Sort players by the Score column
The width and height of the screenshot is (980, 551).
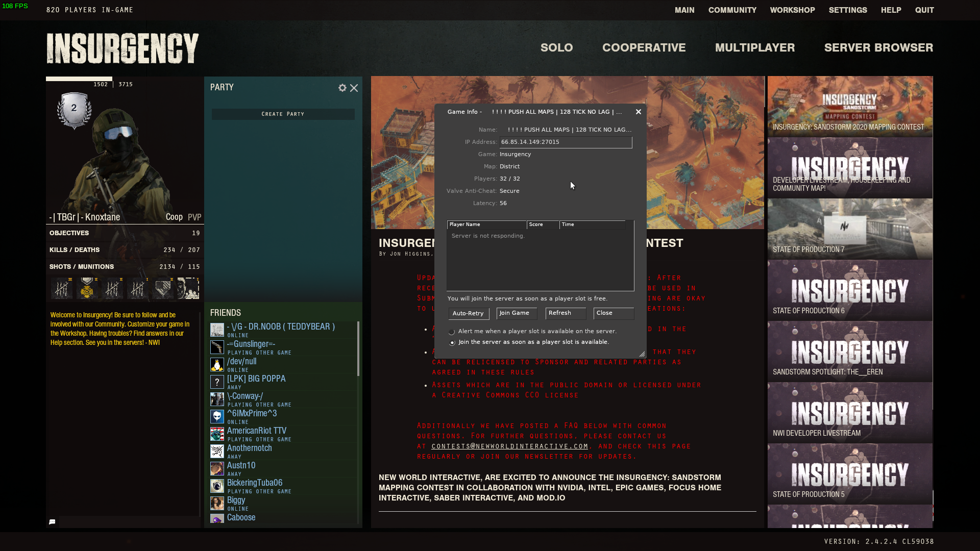click(x=543, y=224)
